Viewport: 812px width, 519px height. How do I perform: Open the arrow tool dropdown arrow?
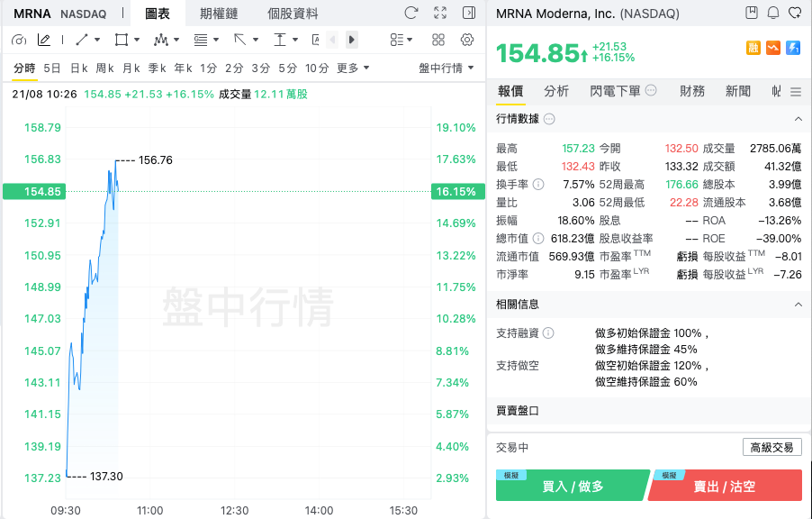pos(256,40)
